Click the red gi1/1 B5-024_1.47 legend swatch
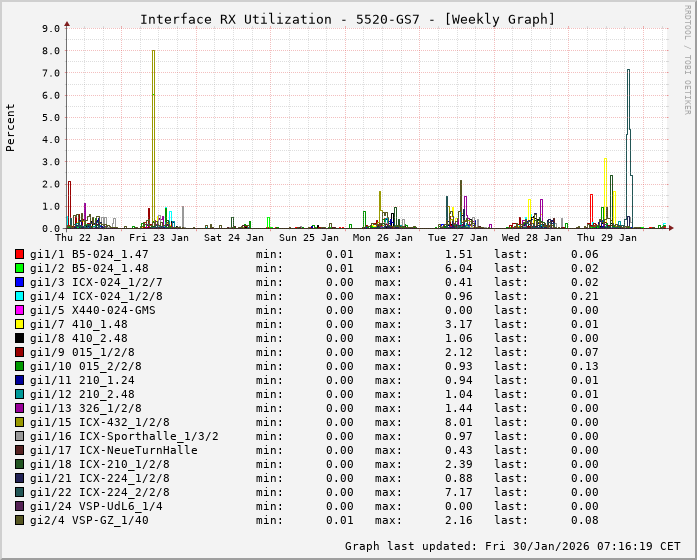Screen dimensions: 697x560 click(19, 254)
